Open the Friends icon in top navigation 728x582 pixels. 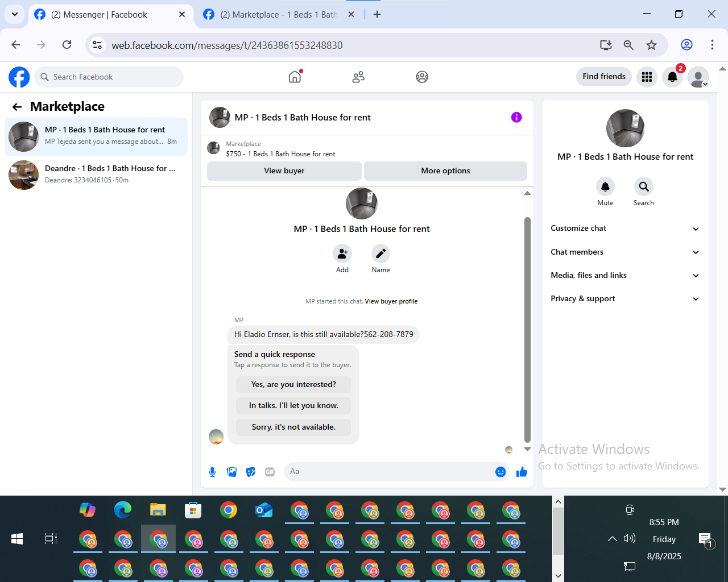click(358, 77)
